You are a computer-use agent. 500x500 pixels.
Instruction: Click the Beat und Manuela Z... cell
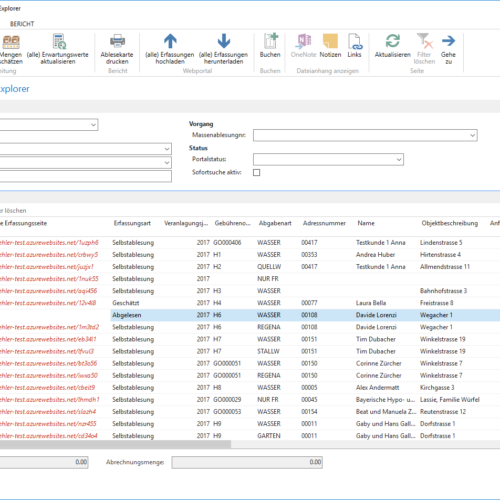(x=386, y=412)
